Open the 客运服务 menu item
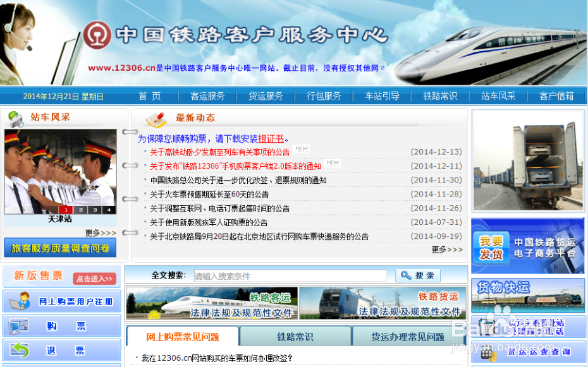 [207, 96]
